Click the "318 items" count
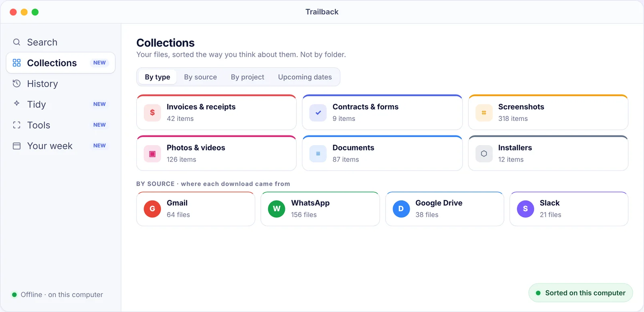Screen dimensions: 644x312 513,119
